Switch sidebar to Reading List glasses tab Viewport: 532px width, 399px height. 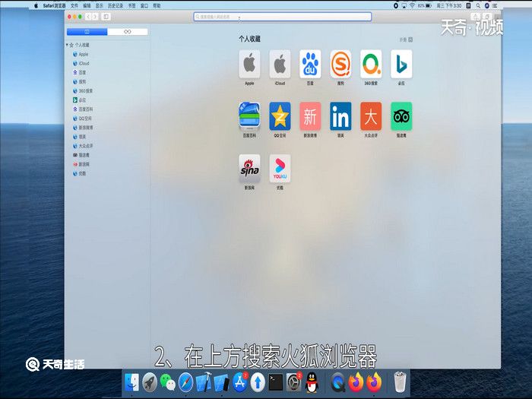click(127, 32)
